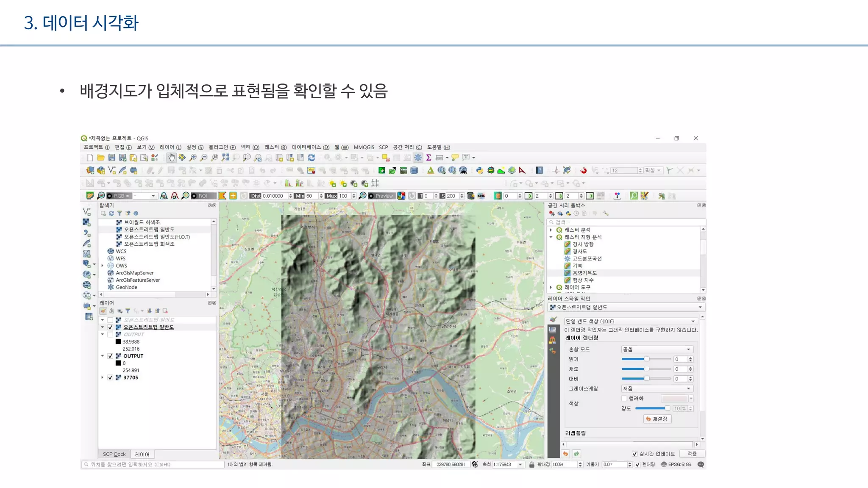Click the orange create ROI plus icon
This screenshot has height=488, width=868.
coord(233,196)
